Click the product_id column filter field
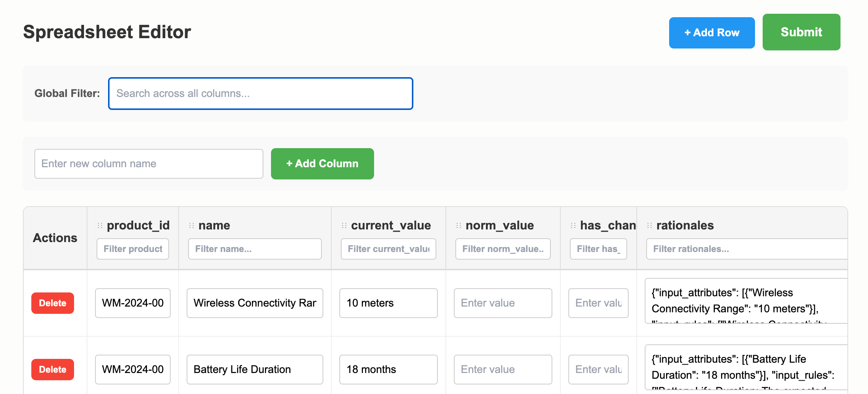 (x=133, y=249)
